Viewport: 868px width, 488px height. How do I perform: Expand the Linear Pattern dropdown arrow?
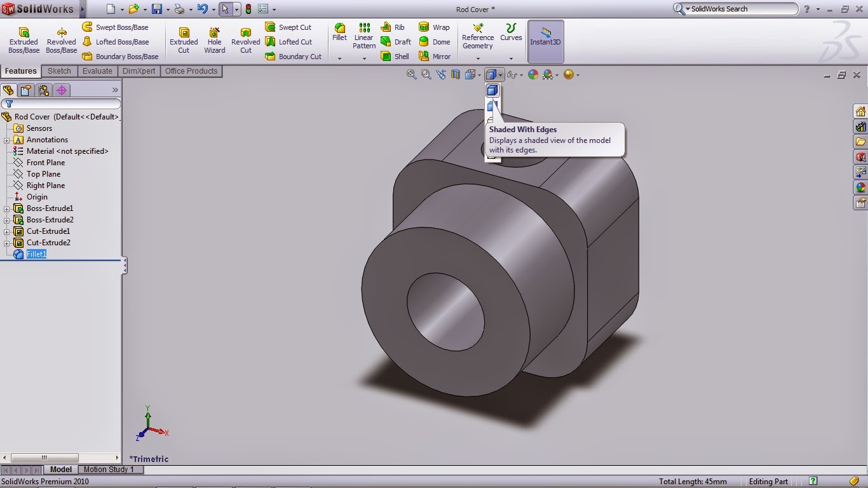tap(364, 58)
